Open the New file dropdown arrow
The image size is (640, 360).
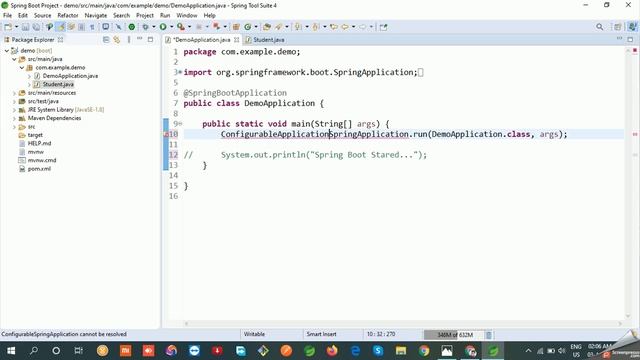16,27
